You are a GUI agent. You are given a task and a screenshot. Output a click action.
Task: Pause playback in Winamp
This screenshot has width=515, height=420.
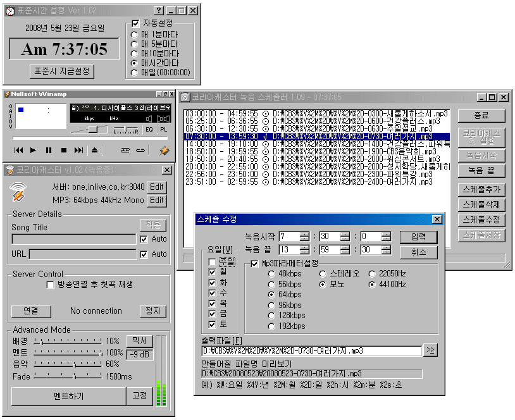point(49,150)
